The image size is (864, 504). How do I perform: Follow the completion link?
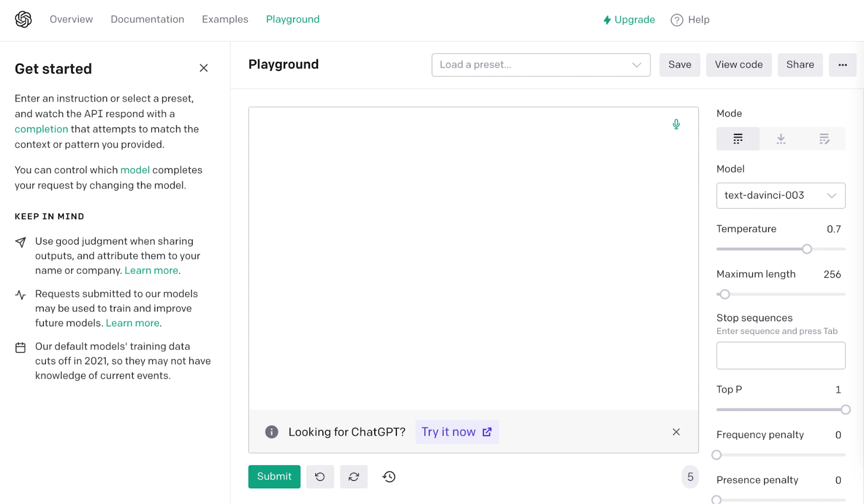click(x=41, y=129)
